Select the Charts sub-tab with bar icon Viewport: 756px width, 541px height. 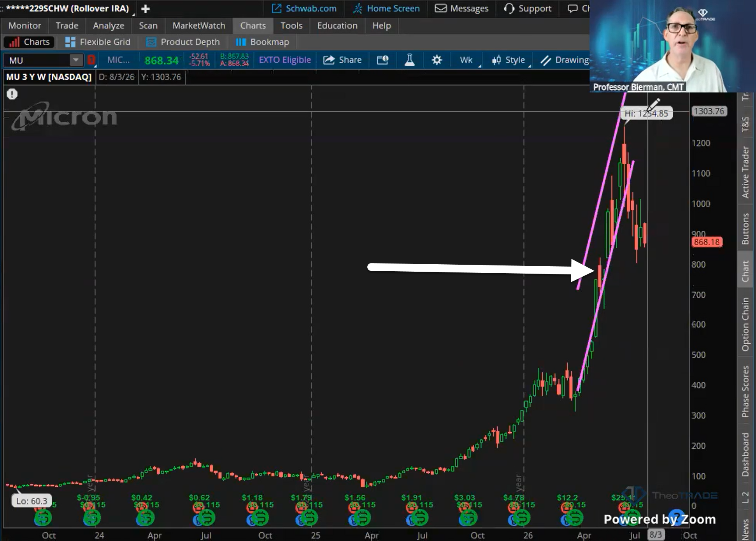coord(29,42)
